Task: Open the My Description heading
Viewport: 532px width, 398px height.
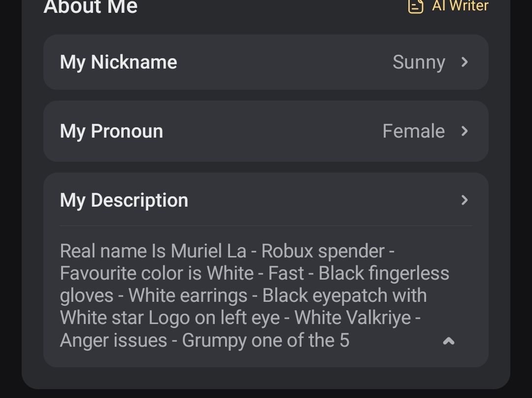Action: [x=124, y=200]
